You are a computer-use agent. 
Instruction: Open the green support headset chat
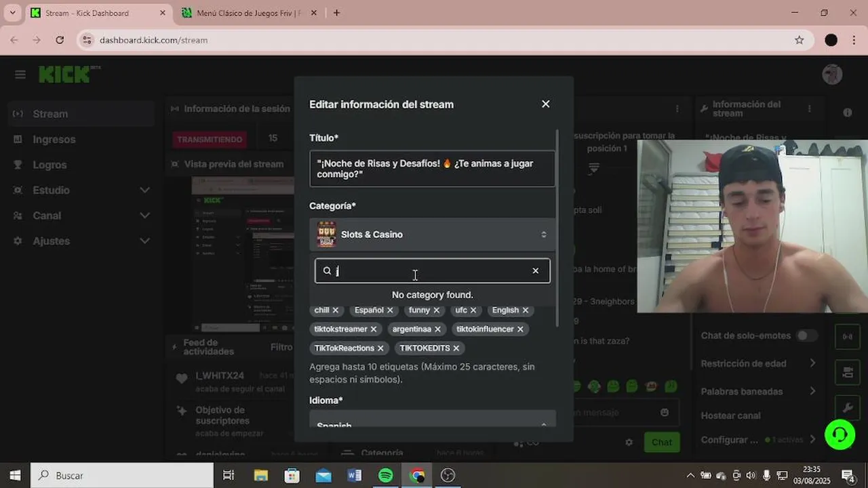[x=840, y=434]
